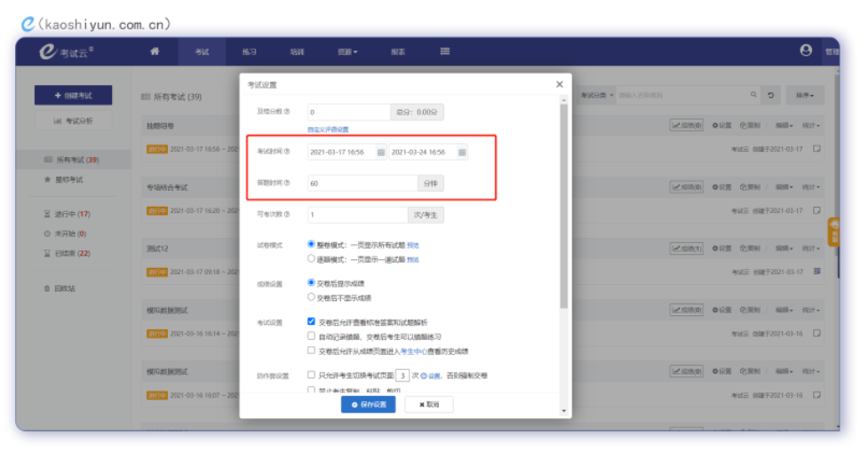
Task: Enable 自动记录错题 checkbox
Action: pyautogui.click(x=311, y=336)
